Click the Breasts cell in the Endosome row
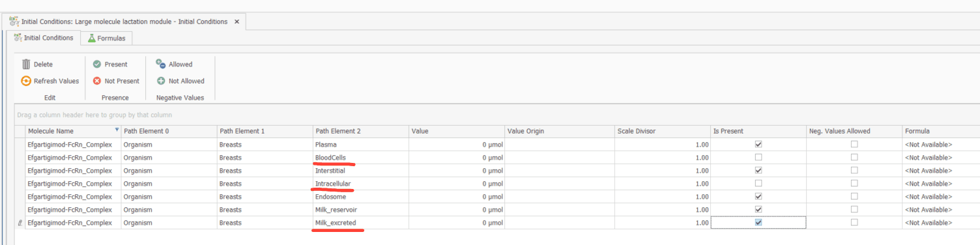 click(x=265, y=196)
